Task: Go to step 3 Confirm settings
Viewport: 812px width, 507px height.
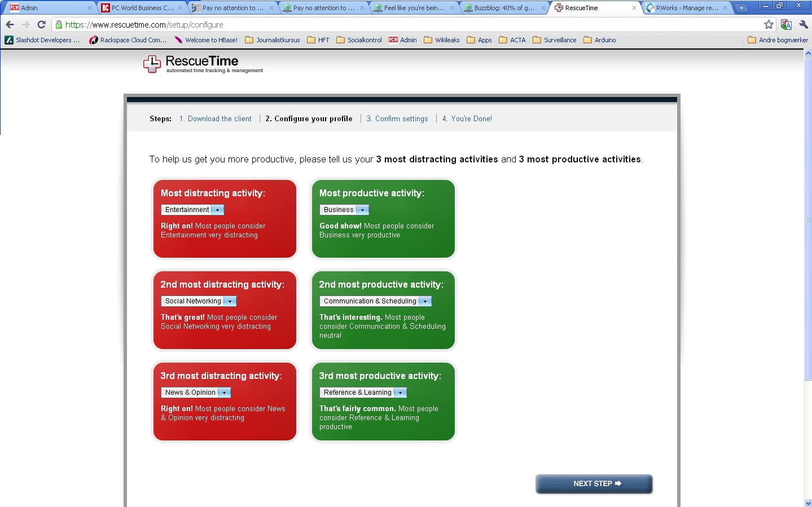Action: click(x=397, y=119)
